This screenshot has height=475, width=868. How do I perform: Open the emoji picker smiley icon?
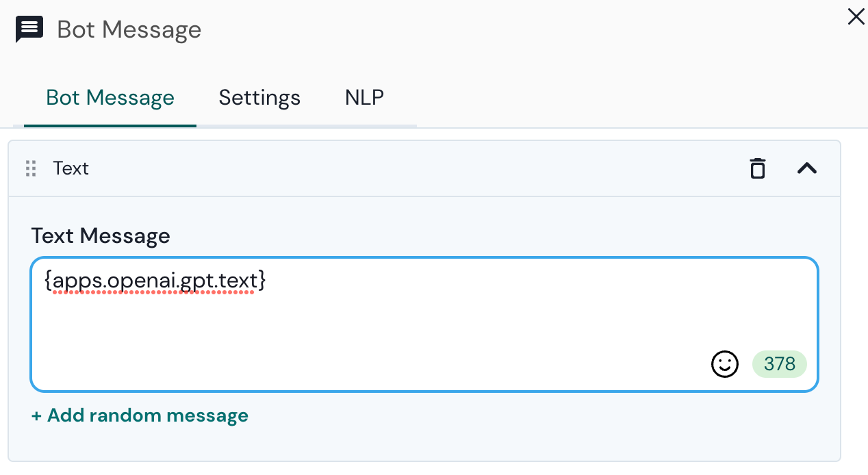(x=725, y=364)
